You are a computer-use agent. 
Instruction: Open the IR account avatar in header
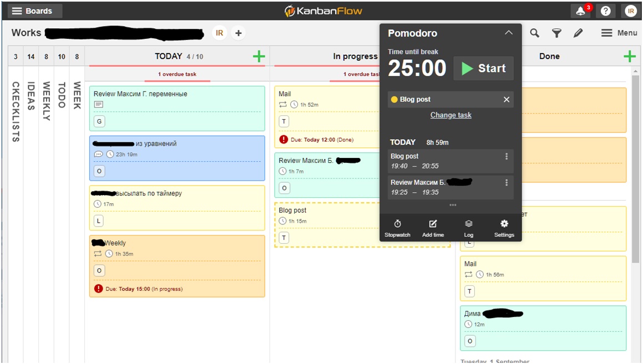pos(630,11)
